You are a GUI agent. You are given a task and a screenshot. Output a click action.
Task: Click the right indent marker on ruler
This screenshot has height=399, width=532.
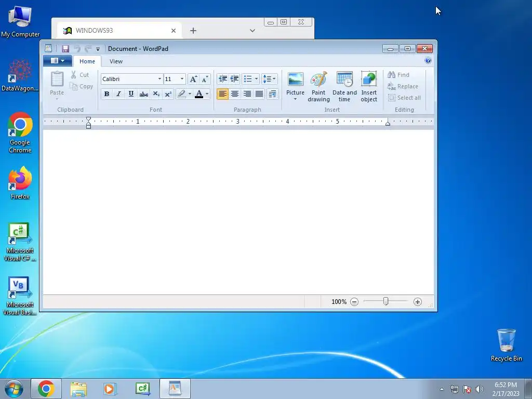388,124
